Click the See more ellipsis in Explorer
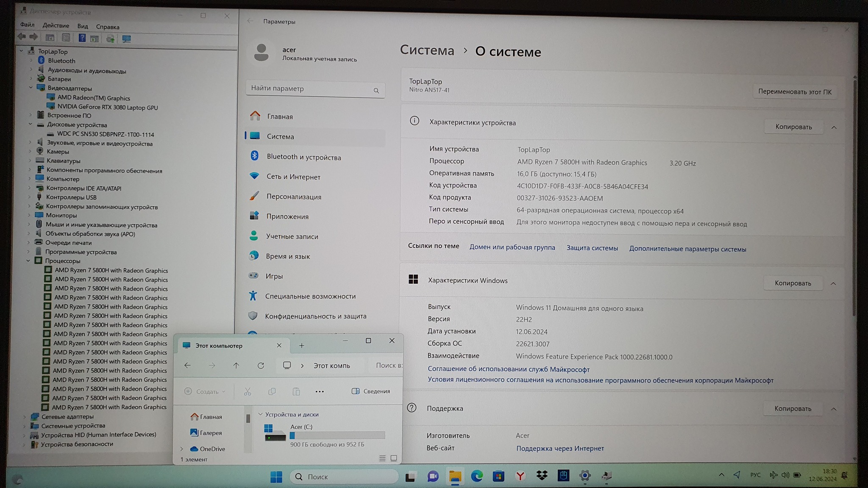 point(320,391)
